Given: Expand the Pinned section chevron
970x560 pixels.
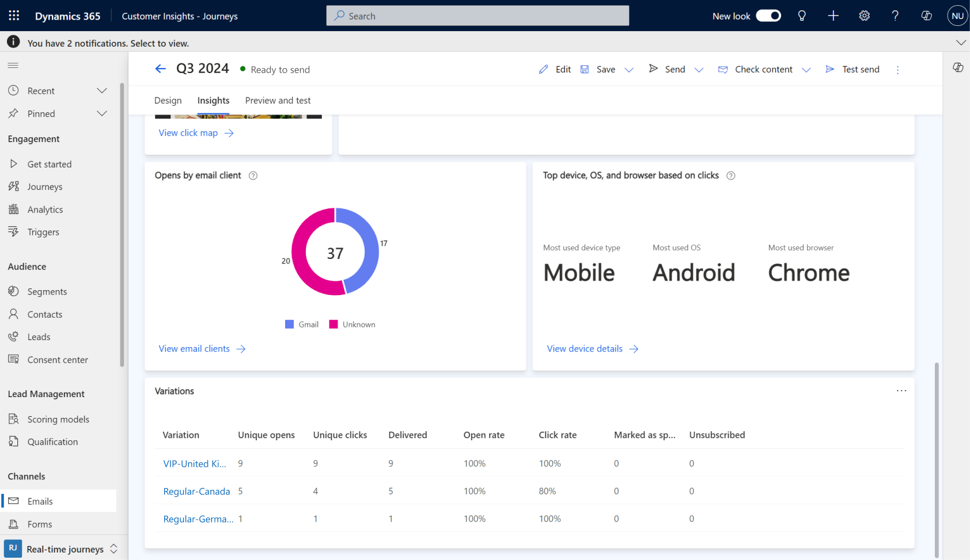Looking at the screenshot, I should click(x=102, y=113).
